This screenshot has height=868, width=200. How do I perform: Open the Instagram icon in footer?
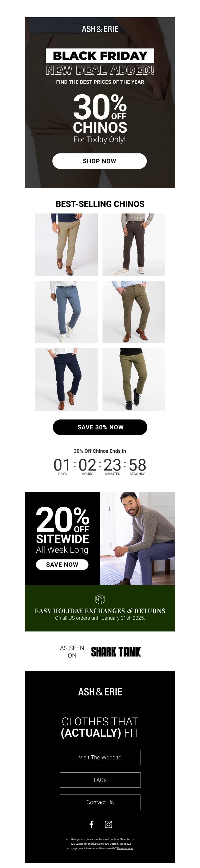[x=108, y=824]
